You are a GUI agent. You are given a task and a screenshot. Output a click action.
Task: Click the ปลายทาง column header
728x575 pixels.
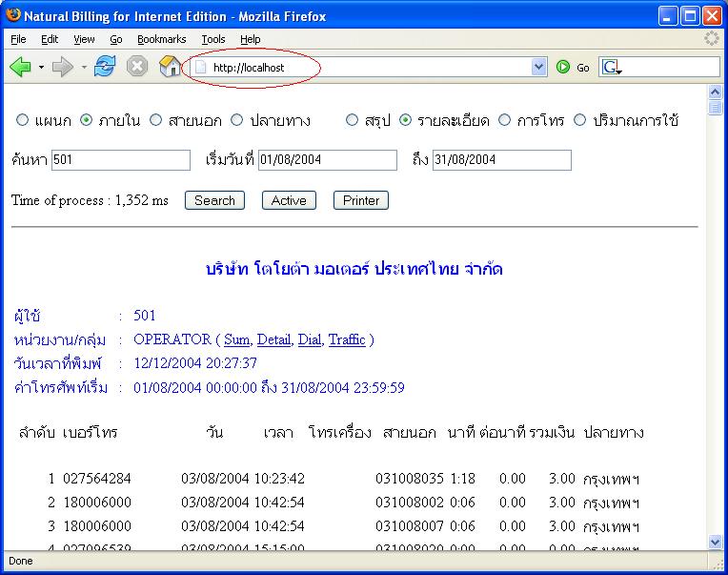pyautogui.click(x=614, y=432)
